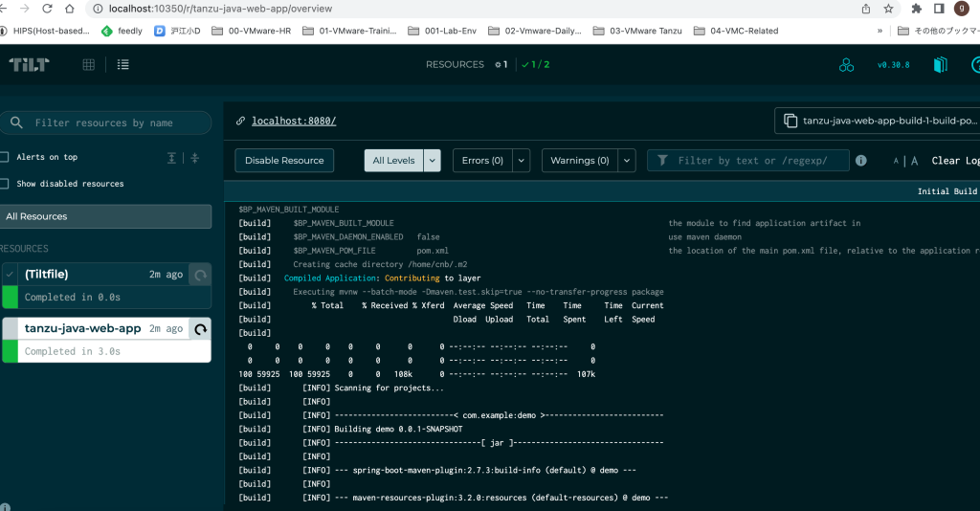Click the log filter info icon
This screenshot has height=511, width=980.
861,161
